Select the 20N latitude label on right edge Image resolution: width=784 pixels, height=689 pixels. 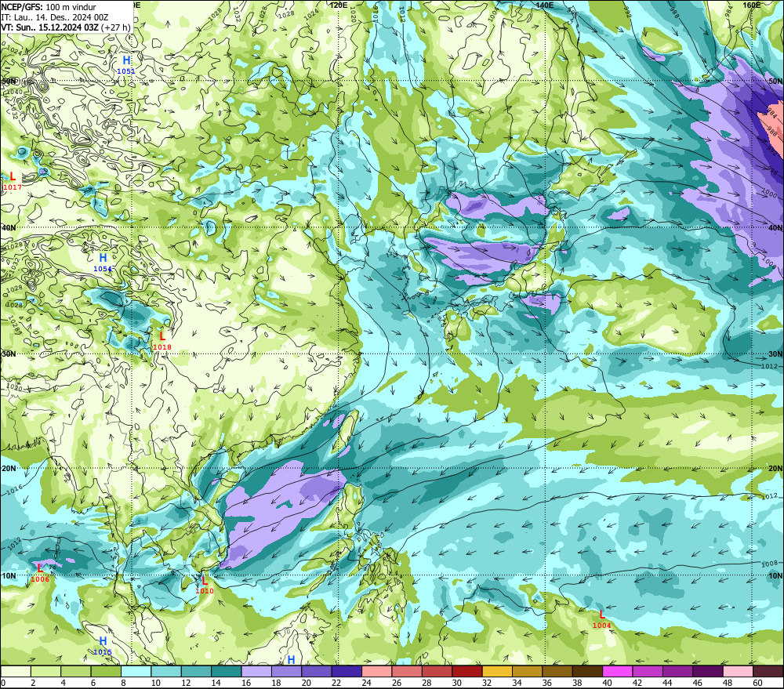pyautogui.click(x=775, y=468)
